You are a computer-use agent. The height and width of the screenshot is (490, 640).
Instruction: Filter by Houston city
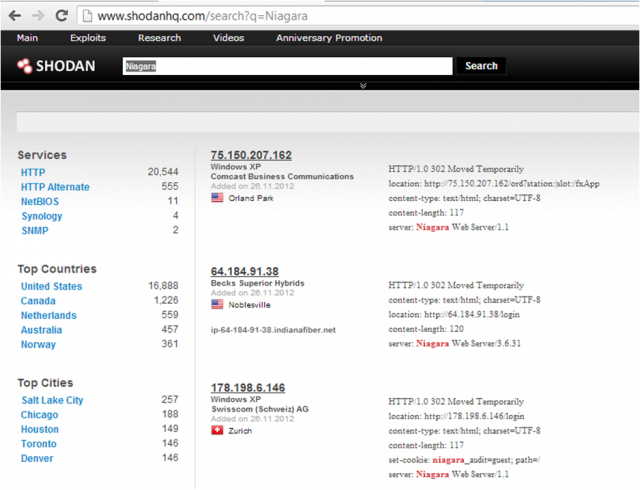click(40, 429)
